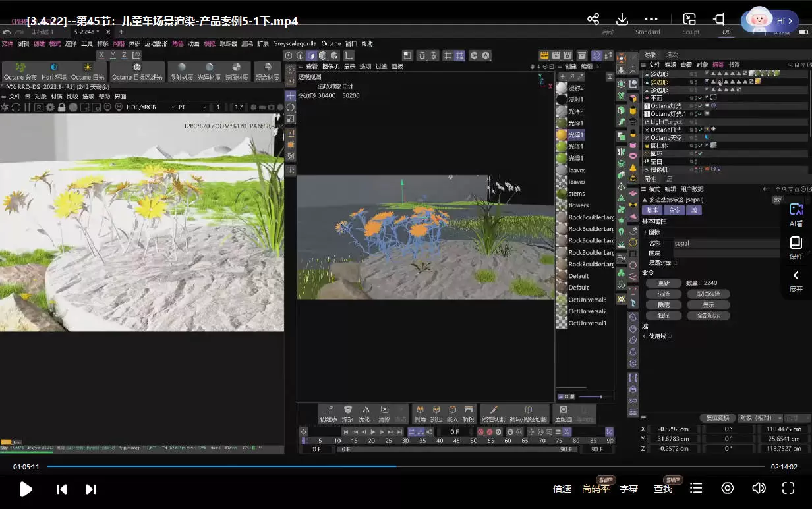The height and width of the screenshot is (509, 812).
Task: Open the 课件 courseware panel
Action: click(796, 248)
